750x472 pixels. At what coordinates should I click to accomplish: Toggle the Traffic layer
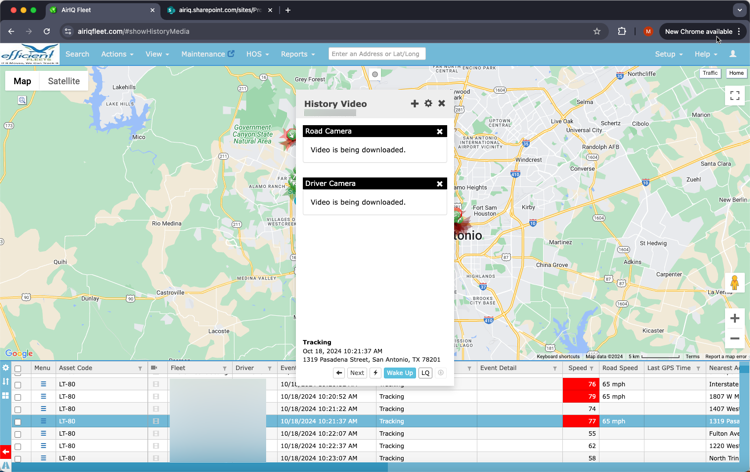click(710, 73)
